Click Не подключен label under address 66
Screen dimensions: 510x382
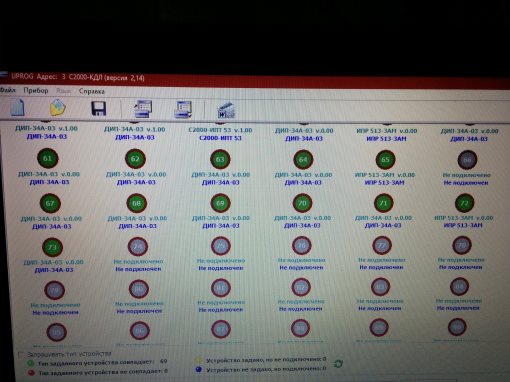pos(466,183)
